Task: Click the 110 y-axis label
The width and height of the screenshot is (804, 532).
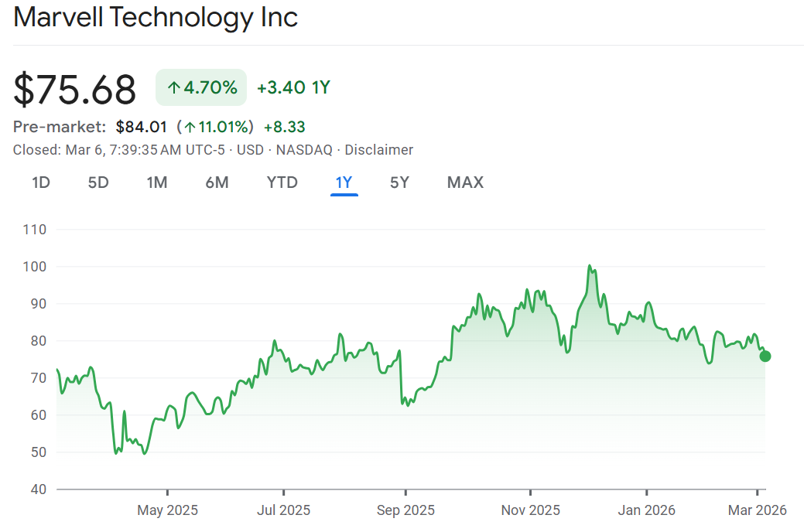Action: point(36,230)
